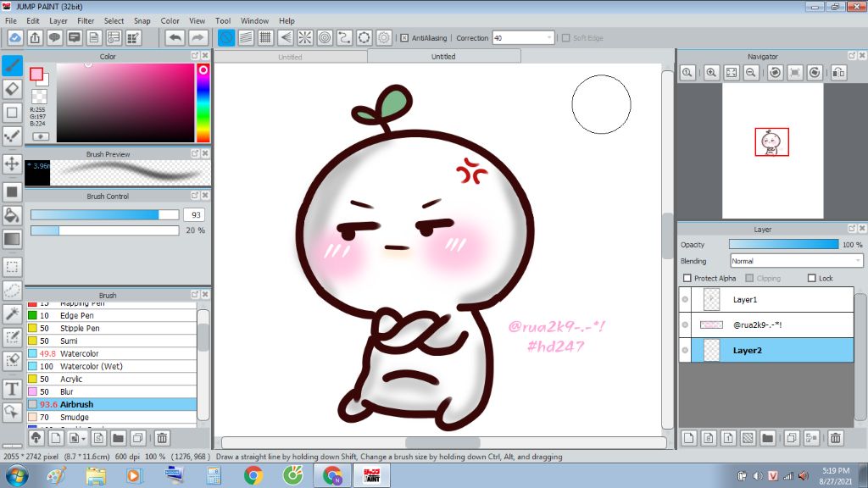Click the brush size value field showing 93
The image size is (868, 488).
195,214
